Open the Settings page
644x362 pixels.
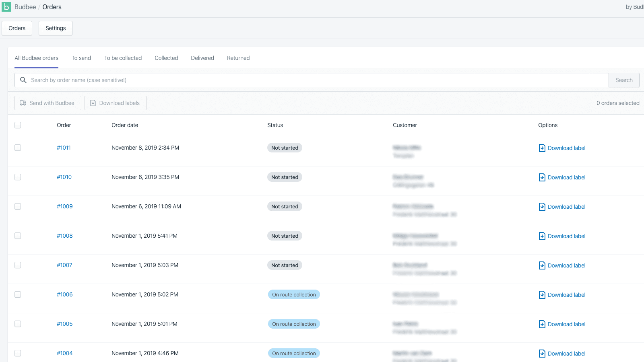click(55, 28)
